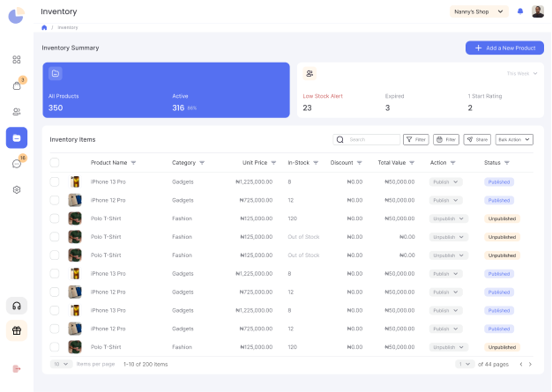Click the inventory Search field
This screenshot has height=392, width=552.
(366, 139)
